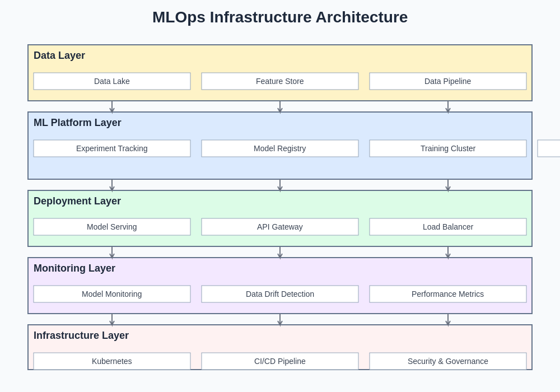Click the Data Drift Detection box
Viewport: 560px width, 392px height.
[280, 294]
